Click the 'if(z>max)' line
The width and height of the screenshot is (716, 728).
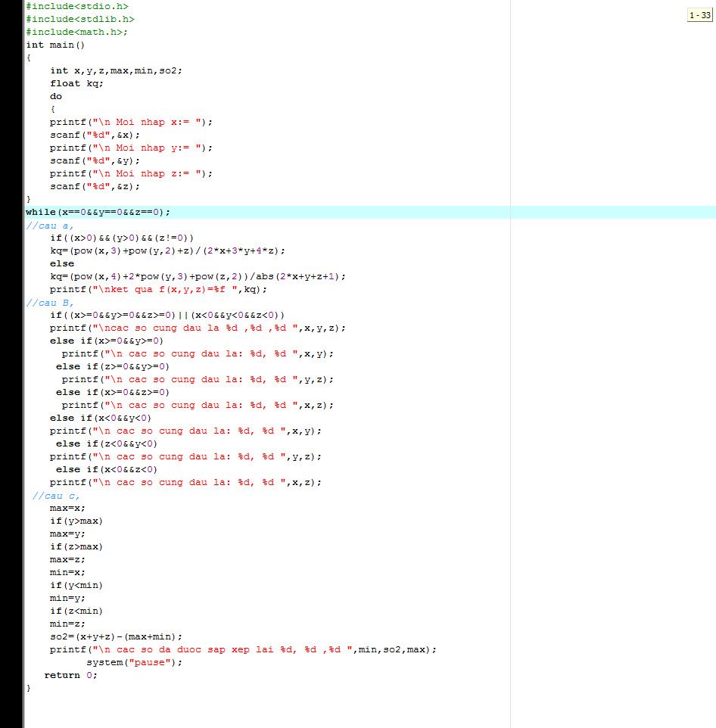pos(76,547)
